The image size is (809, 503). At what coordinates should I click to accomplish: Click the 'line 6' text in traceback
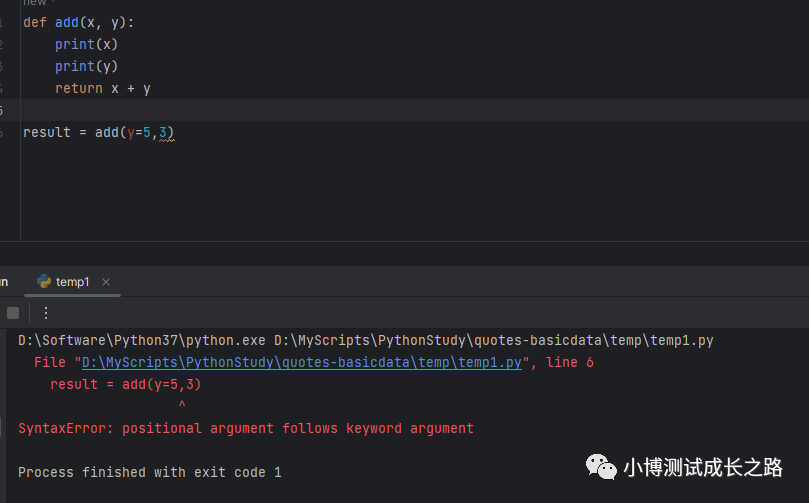[x=570, y=363]
